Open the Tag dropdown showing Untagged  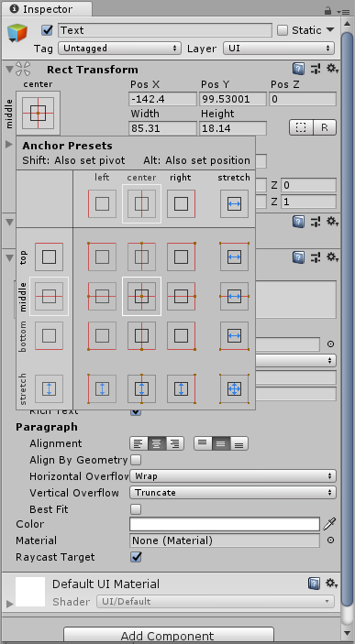pos(119,49)
